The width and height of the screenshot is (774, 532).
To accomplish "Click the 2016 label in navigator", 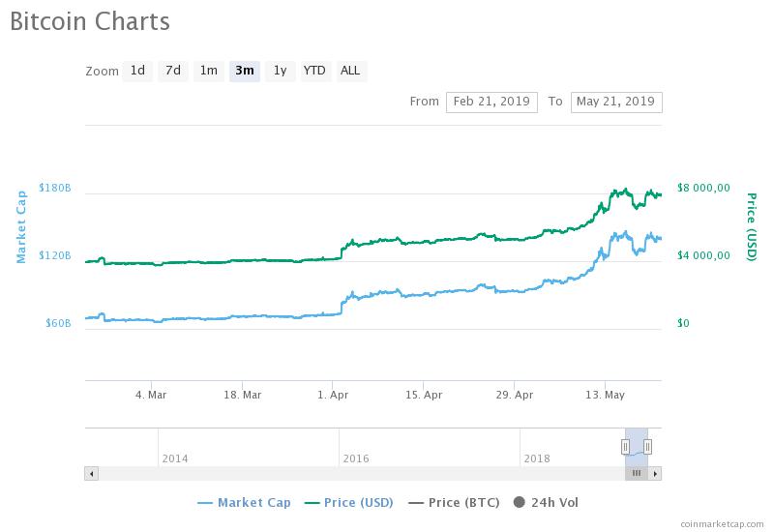I will [x=356, y=458].
